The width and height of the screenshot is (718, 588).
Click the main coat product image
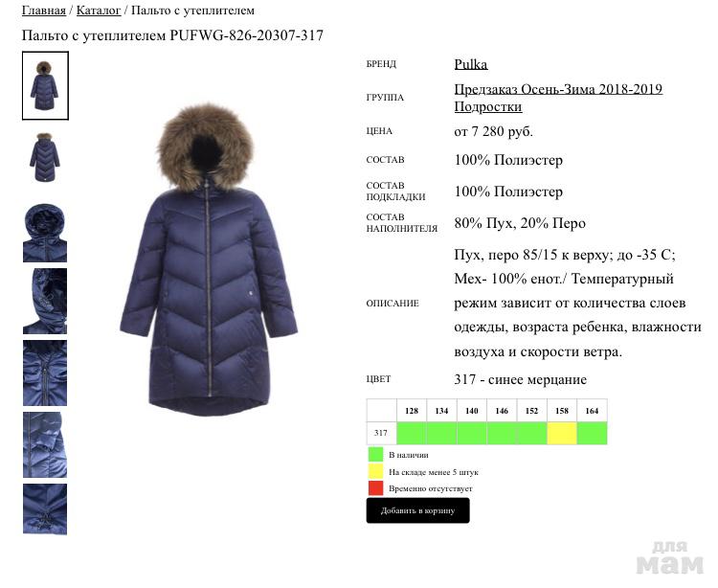209,260
